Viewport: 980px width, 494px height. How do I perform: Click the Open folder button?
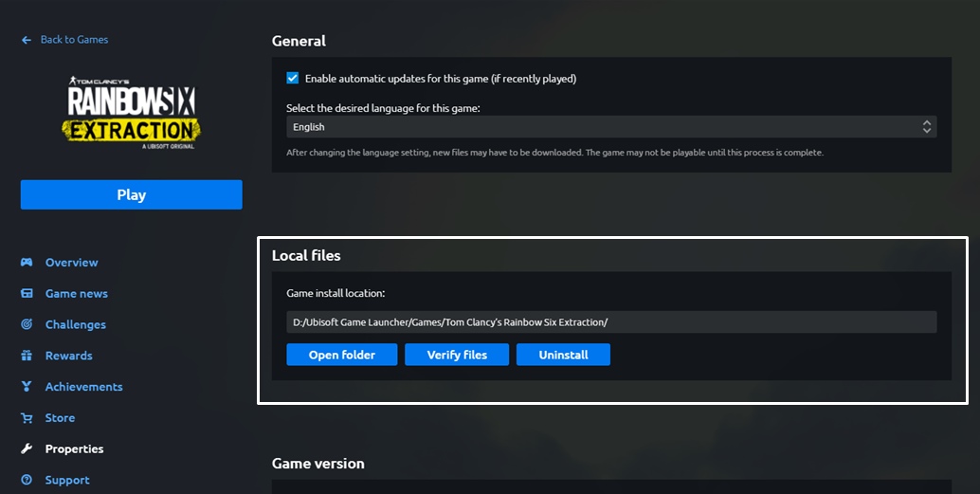pyautogui.click(x=342, y=355)
